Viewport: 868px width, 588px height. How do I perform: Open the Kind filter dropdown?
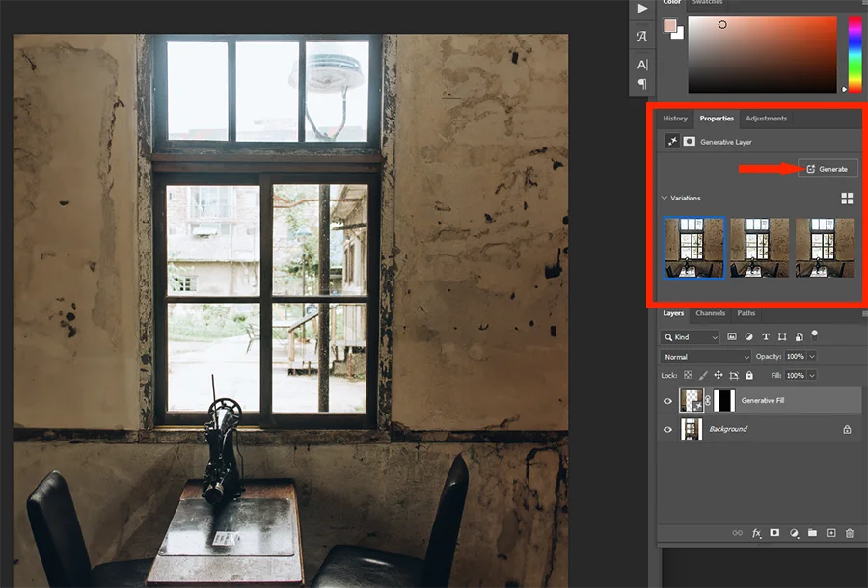[690, 336]
